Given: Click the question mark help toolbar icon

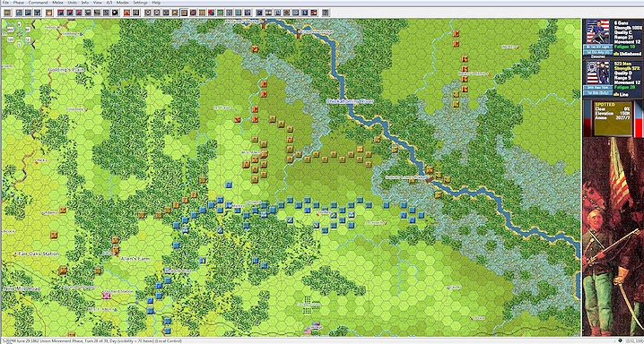Looking at the screenshot, I should pos(325,13).
